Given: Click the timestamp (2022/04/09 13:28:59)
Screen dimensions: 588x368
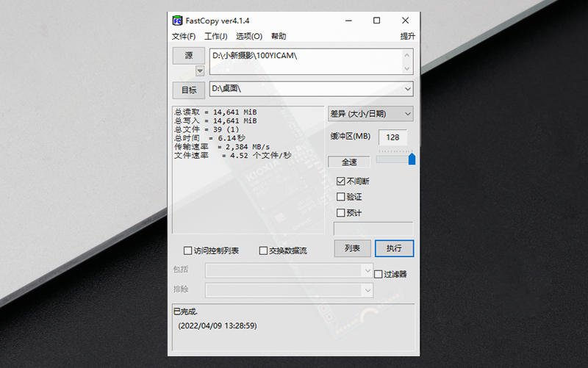Looking at the screenshot, I should coord(218,325).
